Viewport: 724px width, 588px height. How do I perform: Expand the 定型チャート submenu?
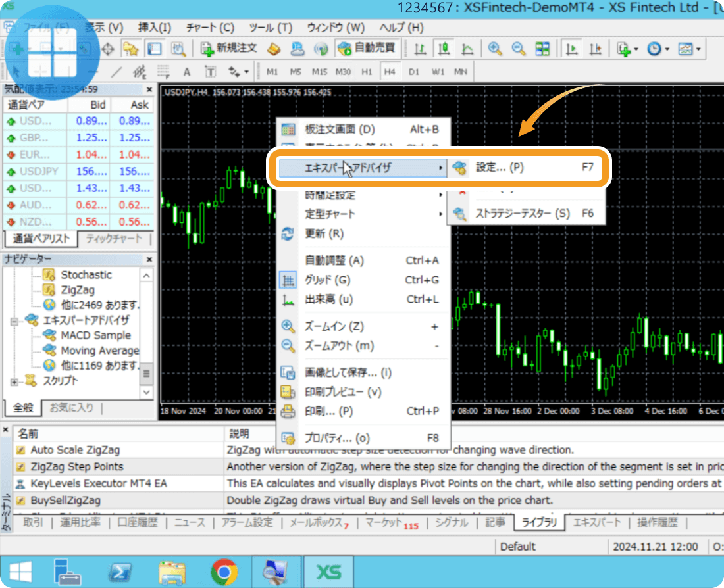point(363,214)
